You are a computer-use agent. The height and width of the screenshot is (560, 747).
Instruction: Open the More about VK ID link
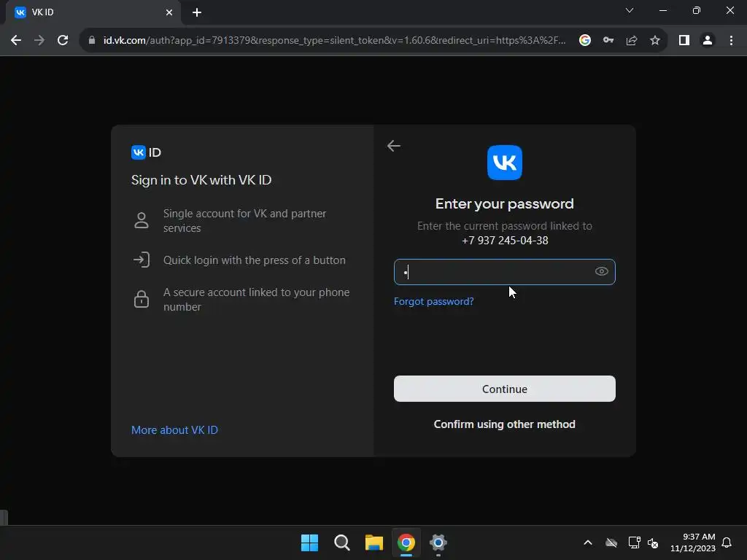coord(174,430)
